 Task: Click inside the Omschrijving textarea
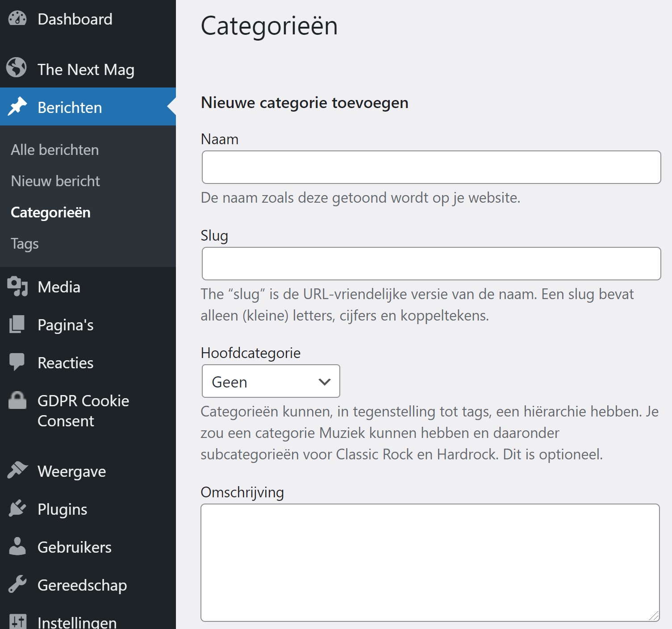click(x=430, y=562)
